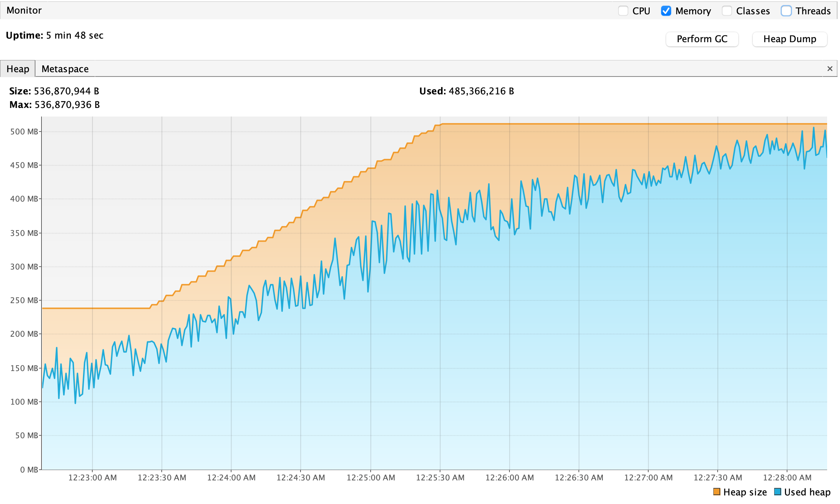
Task: Enable the Classes checkbox
Action: (727, 11)
